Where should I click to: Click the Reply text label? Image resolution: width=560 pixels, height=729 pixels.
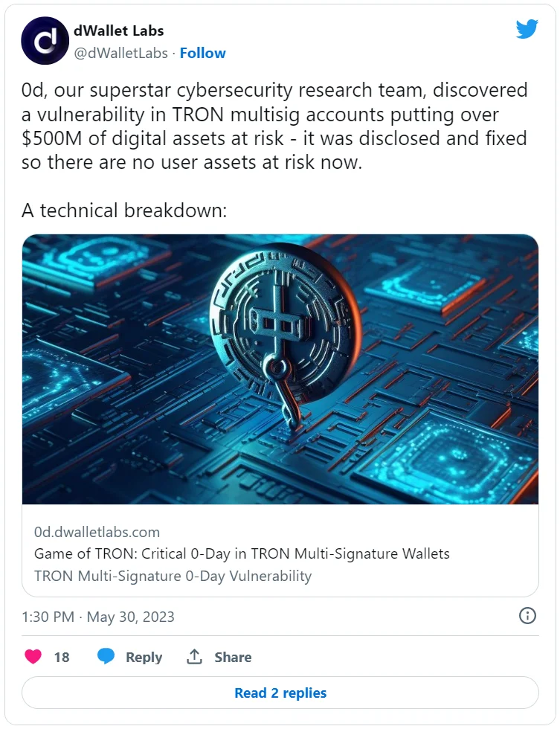pyautogui.click(x=144, y=657)
